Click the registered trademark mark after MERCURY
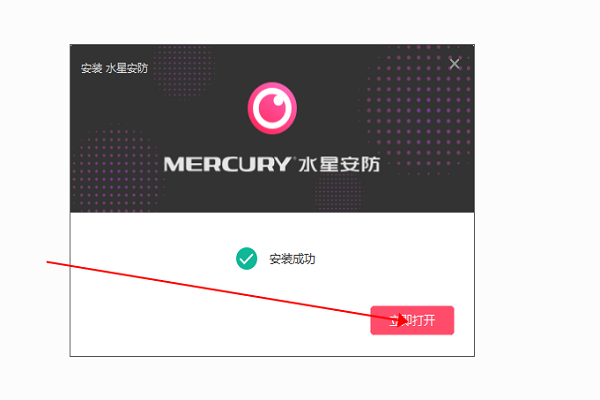Screen dimensions: 600x400 [x=294, y=158]
